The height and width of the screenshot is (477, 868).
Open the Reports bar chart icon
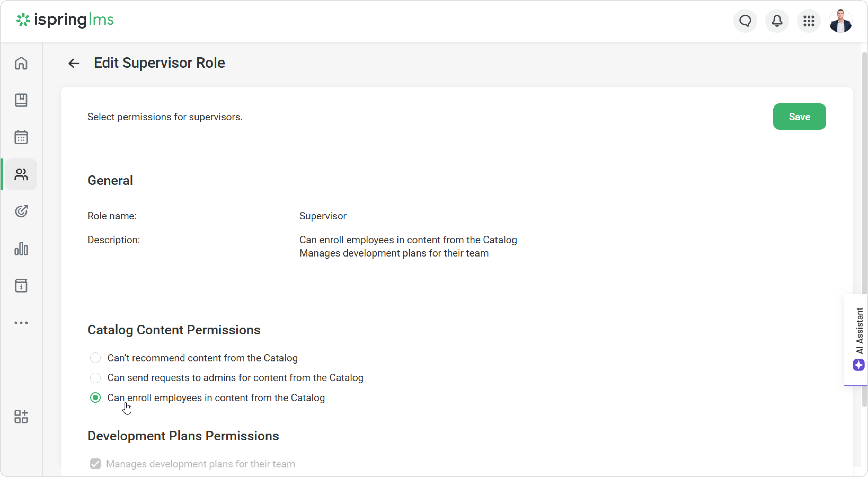[x=21, y=249]
